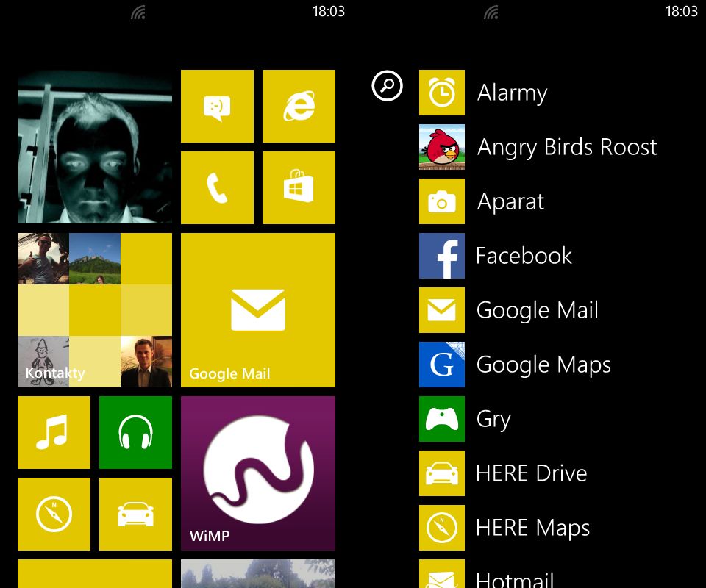Select the HERE Drive label
The width and height of the screenshot is (706, 588).
(532, 473)
